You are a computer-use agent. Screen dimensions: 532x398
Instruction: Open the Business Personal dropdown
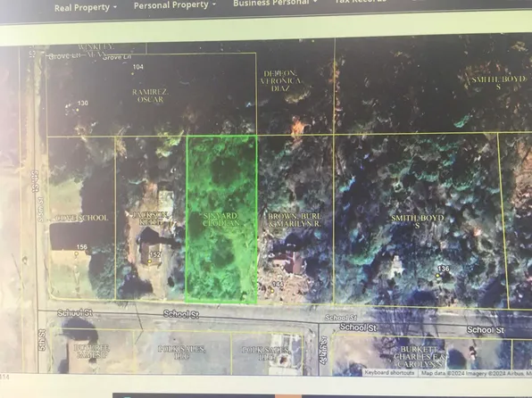(275, 3)
